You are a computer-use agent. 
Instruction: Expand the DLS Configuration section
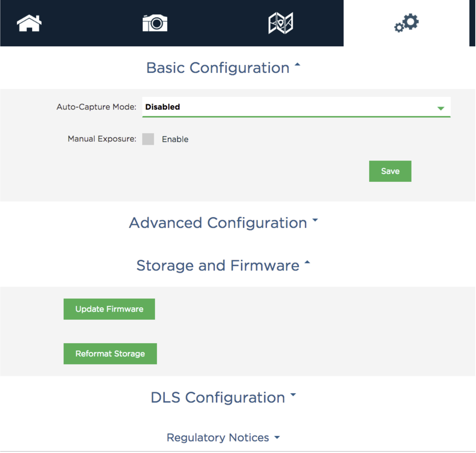[223, 398]
